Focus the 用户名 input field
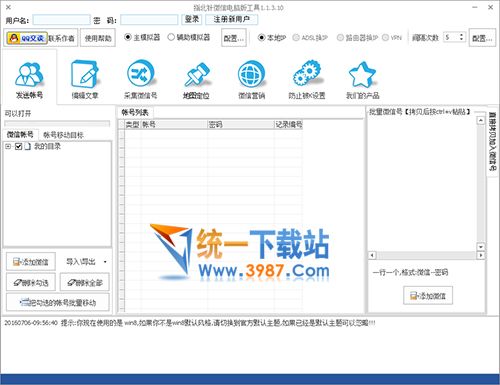 click(x=62, y=20)
